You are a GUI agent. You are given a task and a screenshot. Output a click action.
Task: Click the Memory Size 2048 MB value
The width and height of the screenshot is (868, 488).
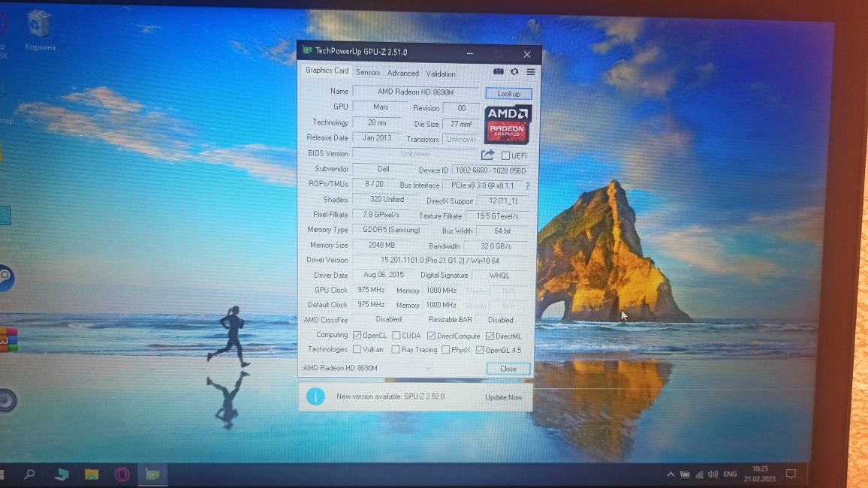pyautogui.click(x=381, y=245)
